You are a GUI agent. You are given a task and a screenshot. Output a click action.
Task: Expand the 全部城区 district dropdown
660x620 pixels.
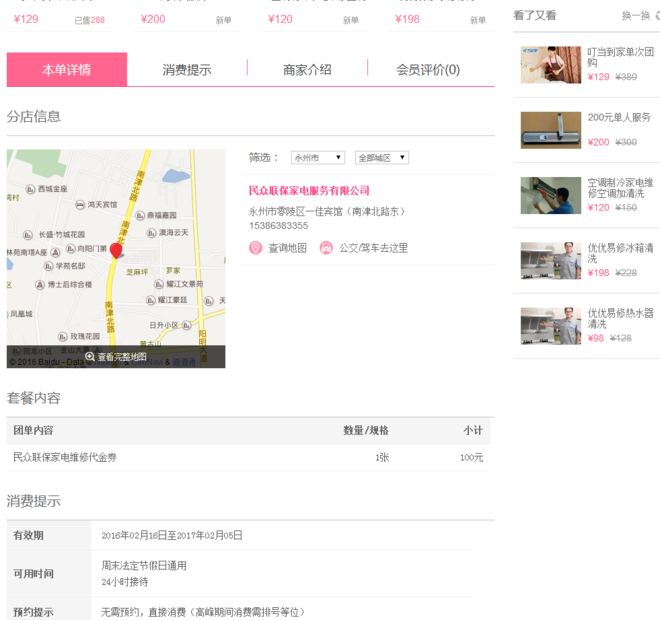click(382, 157)
